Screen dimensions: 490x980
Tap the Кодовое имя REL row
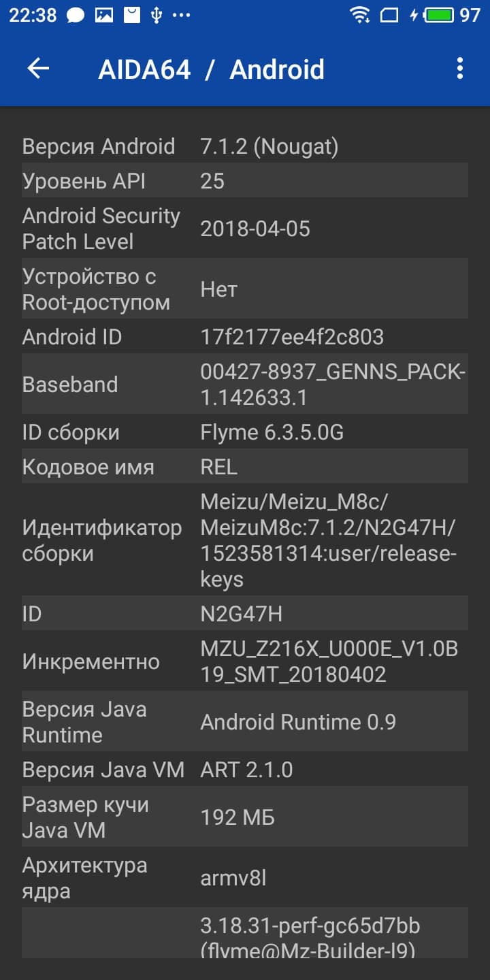point(245,466)
